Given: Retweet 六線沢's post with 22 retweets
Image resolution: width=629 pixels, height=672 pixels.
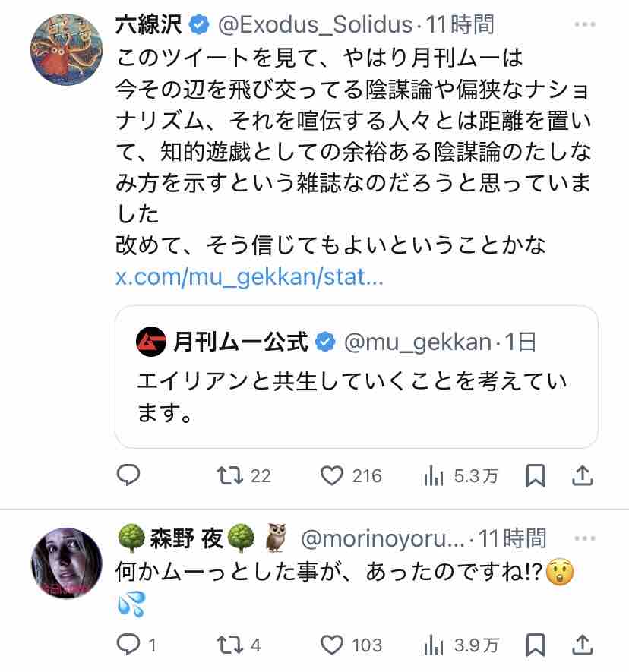Looking at the screenshot, I should pos(244,475).
